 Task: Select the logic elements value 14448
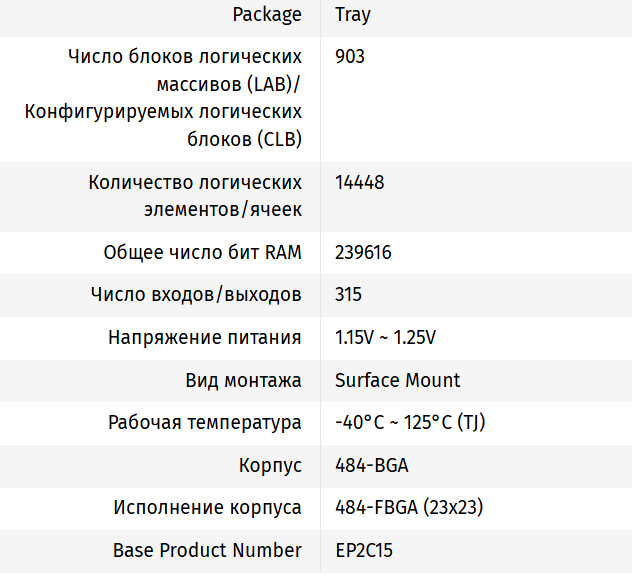coord(360,183)
